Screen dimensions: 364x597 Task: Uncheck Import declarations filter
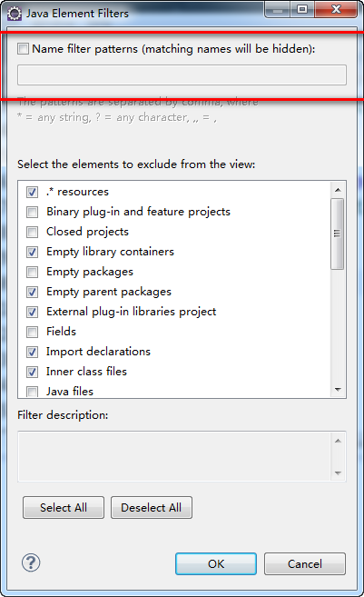click(x=33, y=352)
